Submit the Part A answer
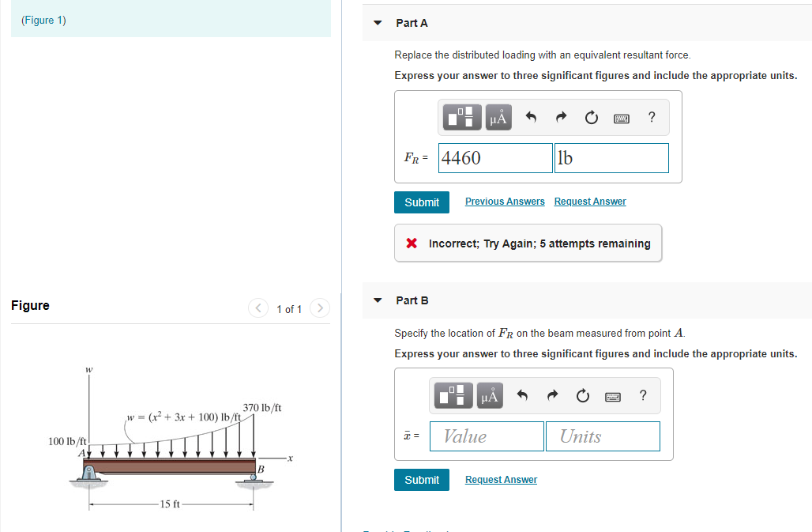This screenshot has height=532, width=812. pyautogui.click(x=421, y=202)
